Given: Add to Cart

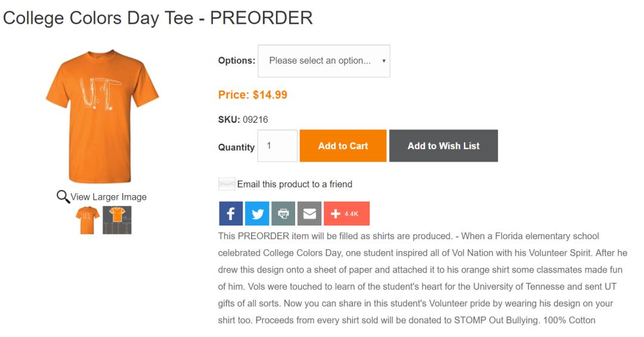Looking at the screenshot, I should (343, 146).
